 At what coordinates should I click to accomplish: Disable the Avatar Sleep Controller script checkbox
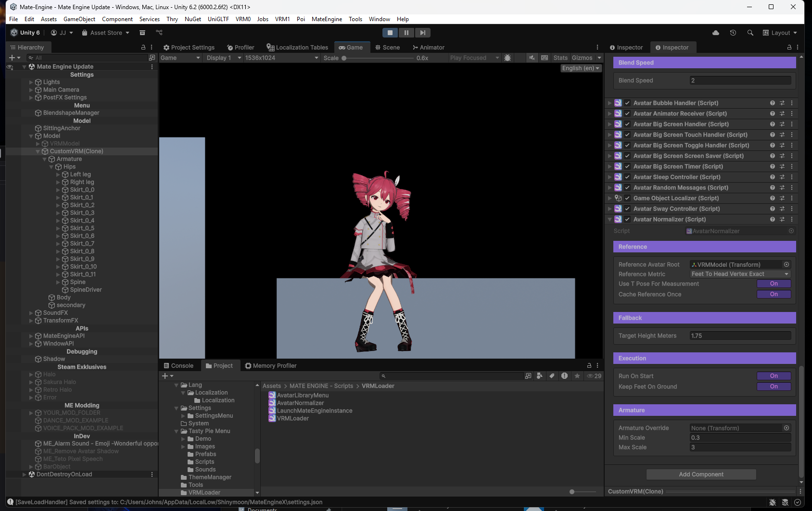627,177
